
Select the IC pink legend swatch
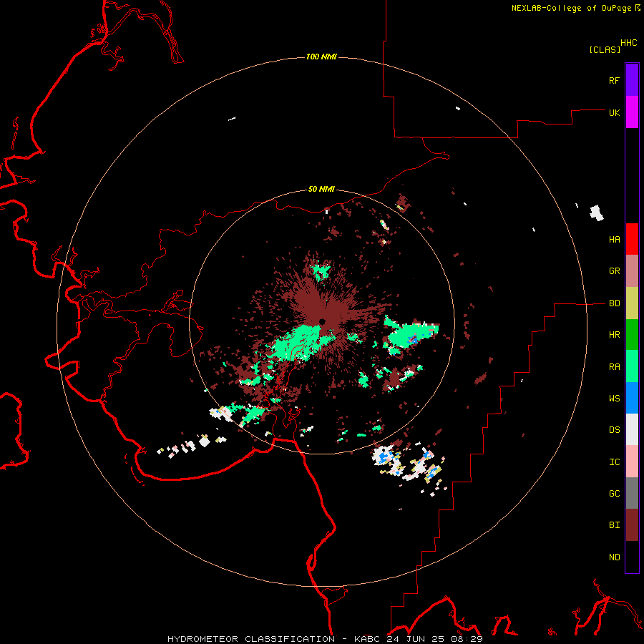point(632,462)
